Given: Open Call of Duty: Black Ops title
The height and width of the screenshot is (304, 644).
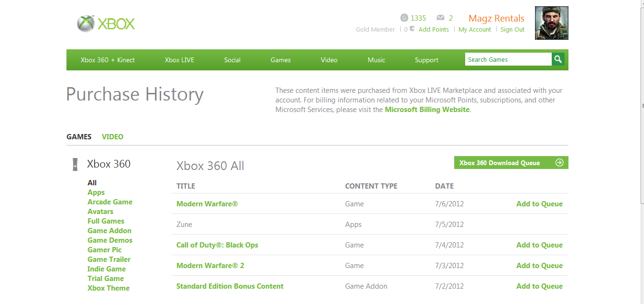Looking at the screenshot, I should [217, 245].
